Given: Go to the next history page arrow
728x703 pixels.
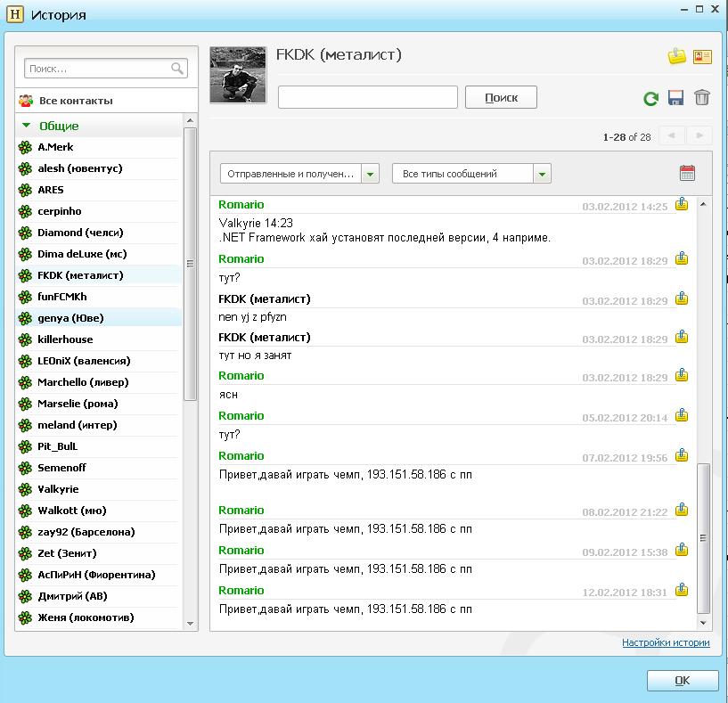Looking at the screenshot, I should point(699,135).
